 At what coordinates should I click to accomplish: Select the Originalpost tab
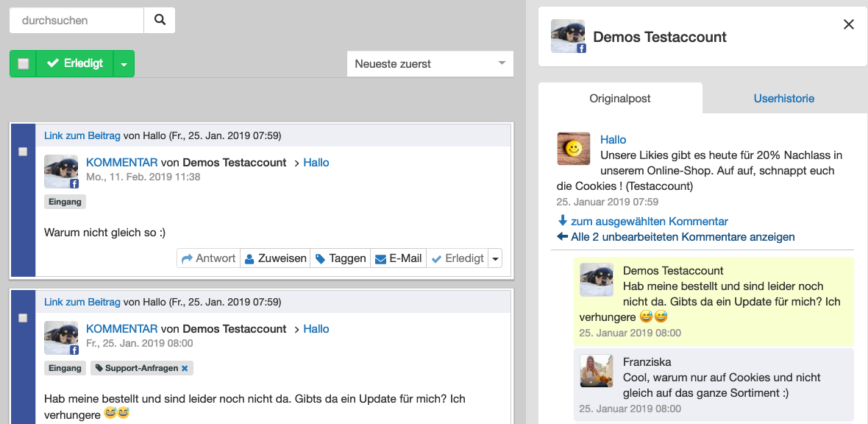click(x=620, y=98)
